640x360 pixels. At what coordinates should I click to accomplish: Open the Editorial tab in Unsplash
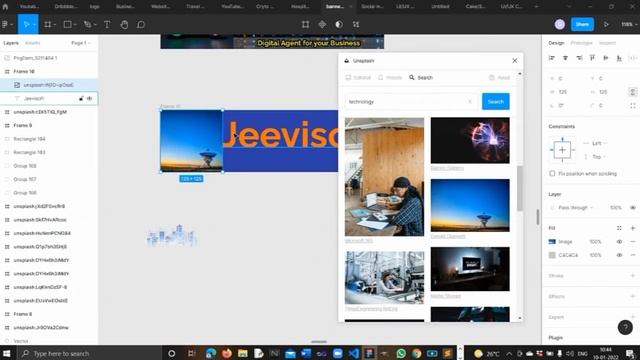tap(358, 78)
